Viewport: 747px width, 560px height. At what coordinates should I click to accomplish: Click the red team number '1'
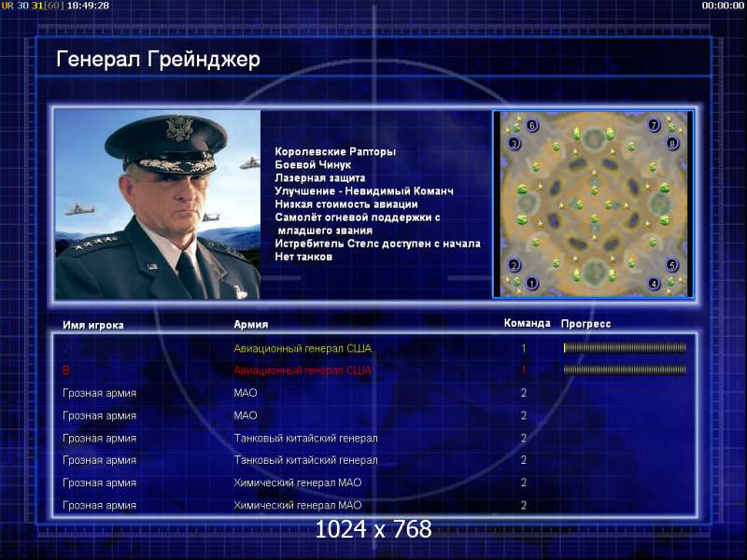coord(524,370)
